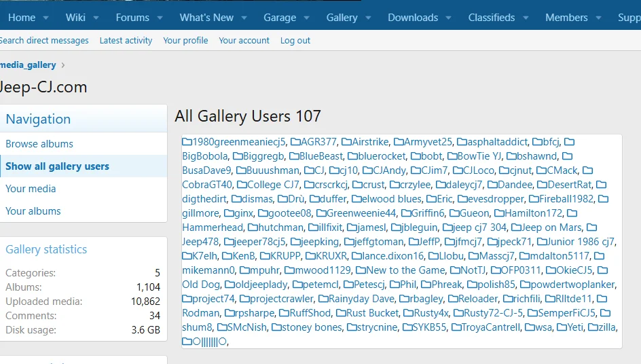Click the Gallery statistics heading

(x=46, y=249)
